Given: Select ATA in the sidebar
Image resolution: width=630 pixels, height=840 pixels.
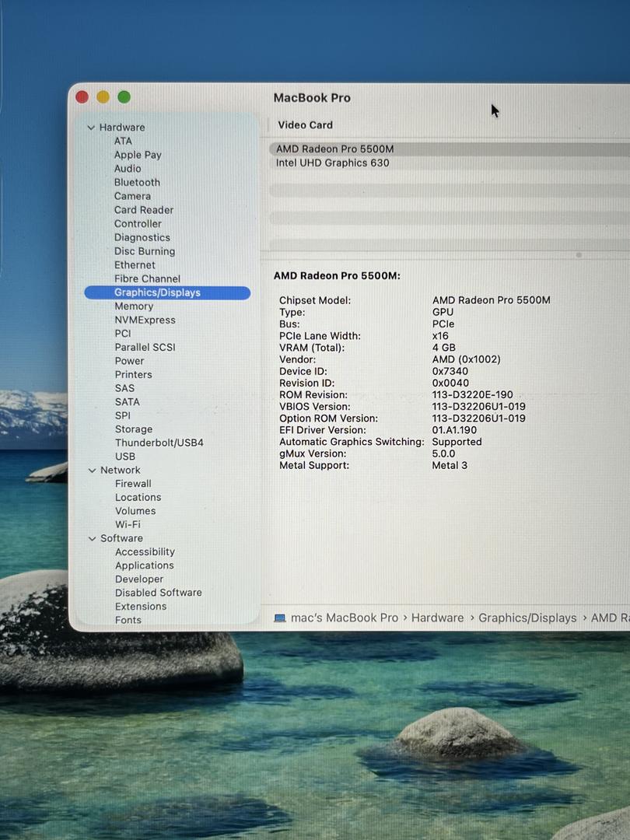Looking at the screenshot, I should (x=123, y=141).
